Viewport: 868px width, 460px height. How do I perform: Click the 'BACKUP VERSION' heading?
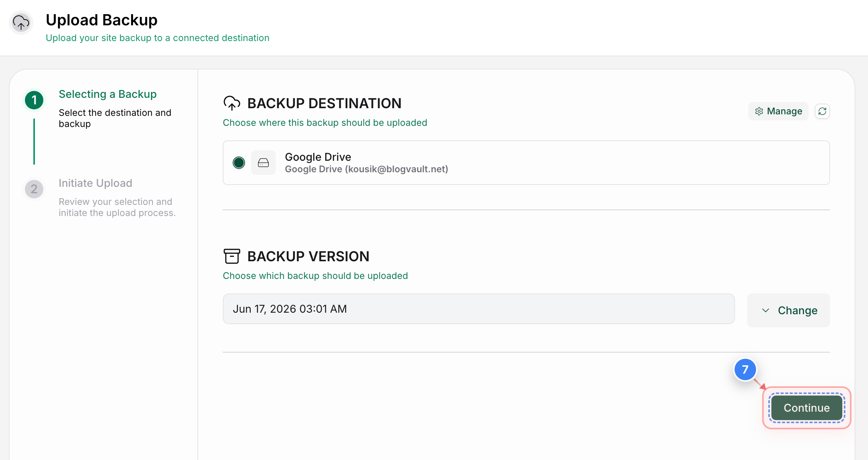point(308,256)
